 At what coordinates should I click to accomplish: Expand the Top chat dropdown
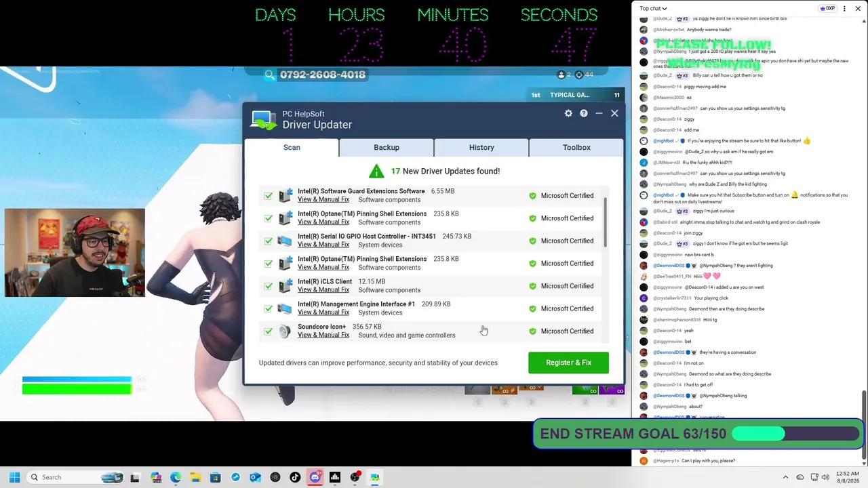coord(653,9)
